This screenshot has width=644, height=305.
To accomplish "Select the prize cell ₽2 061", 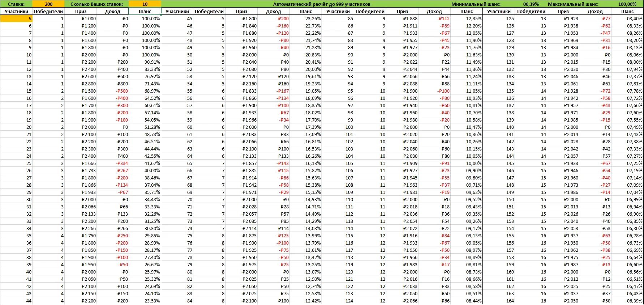I will point(563,84).
